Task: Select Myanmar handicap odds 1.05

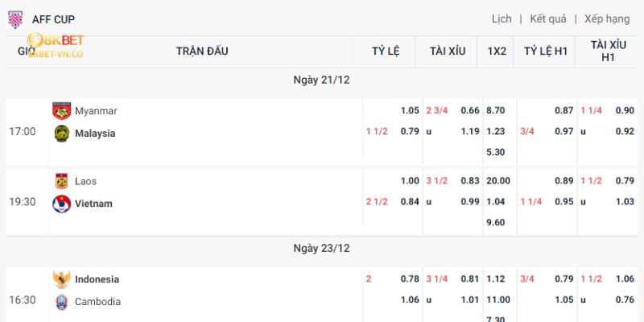Action: click(410, 110)
